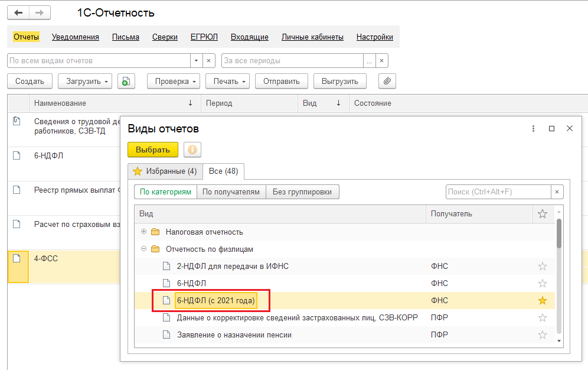
Task: Favorite the СЗВ-КОРР report type
Action: (543, 318)
